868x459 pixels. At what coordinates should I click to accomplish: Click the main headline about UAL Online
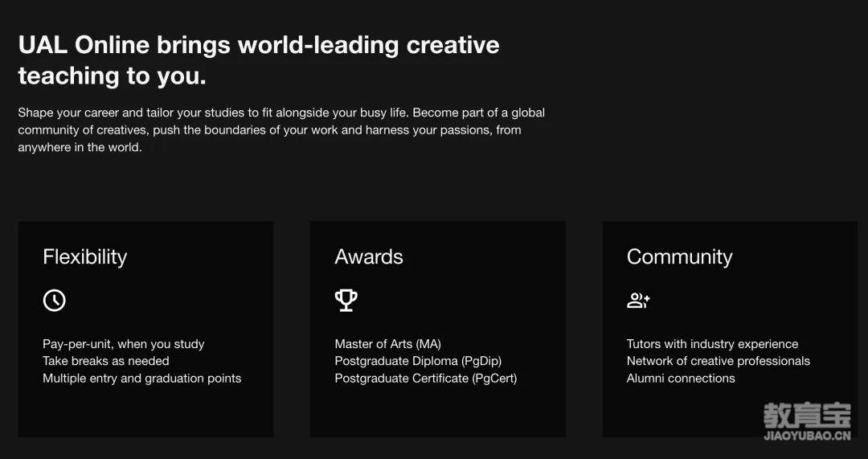click(x=259, y=60)
